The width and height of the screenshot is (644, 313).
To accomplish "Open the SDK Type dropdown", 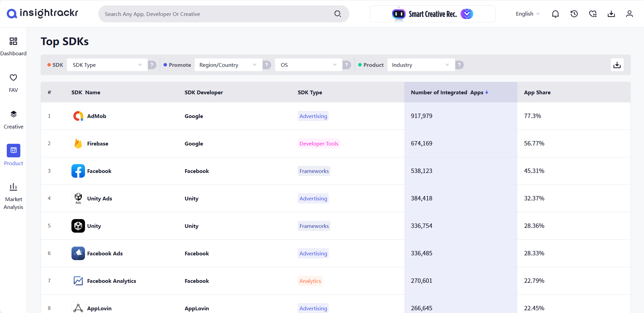I will click(x=107, y=65).
